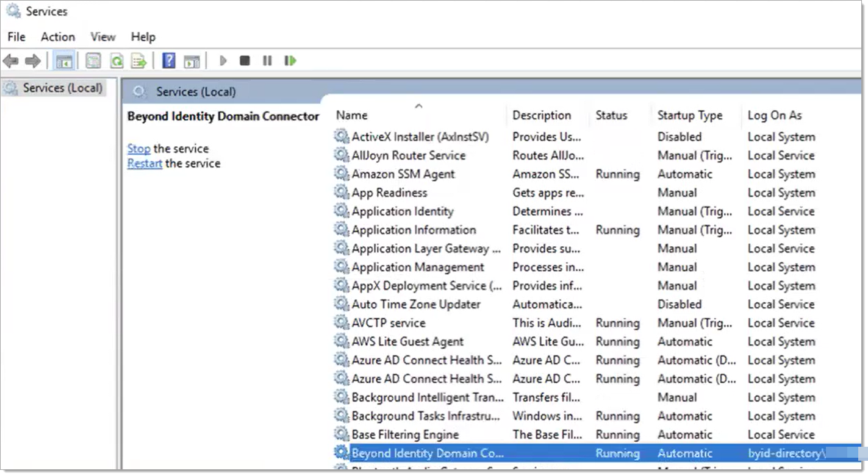This screenshot has height=476, width=868.
Task: Click the Restart Service toolbar icon
Action: click(290, 61)
